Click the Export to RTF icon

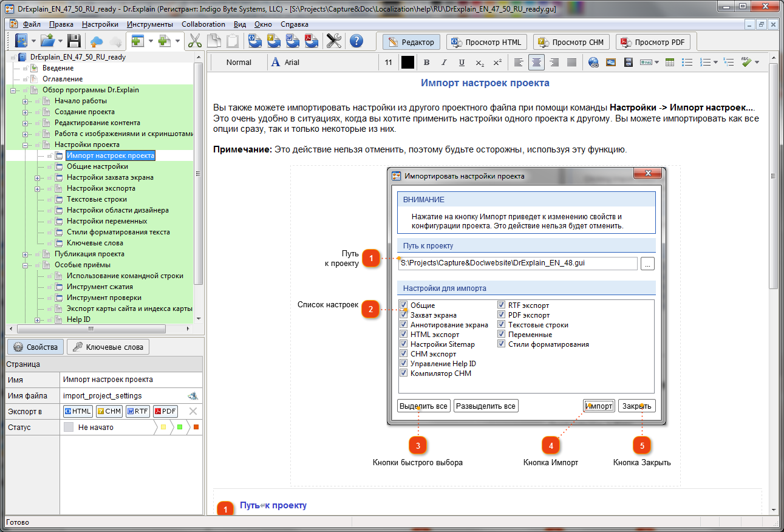tap(293, 41)
